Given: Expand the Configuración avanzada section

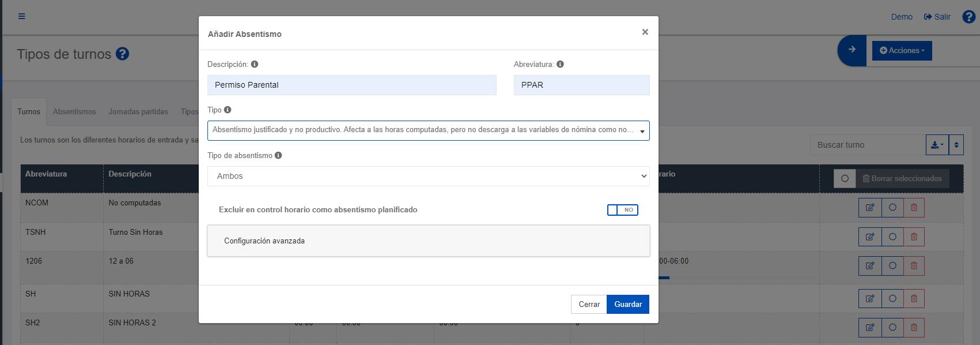Looking at the screenshot, I should [x=428, y=241].
